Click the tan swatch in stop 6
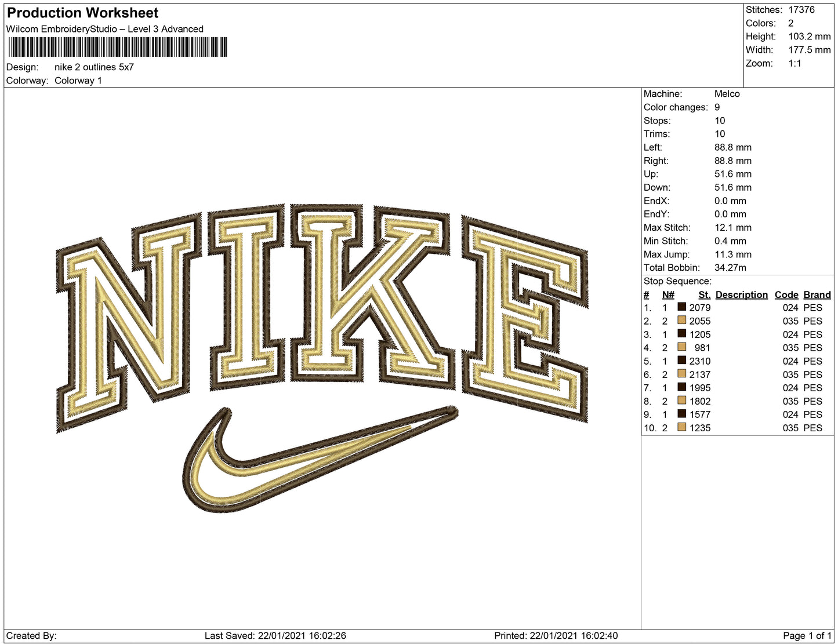 [682, 374]
